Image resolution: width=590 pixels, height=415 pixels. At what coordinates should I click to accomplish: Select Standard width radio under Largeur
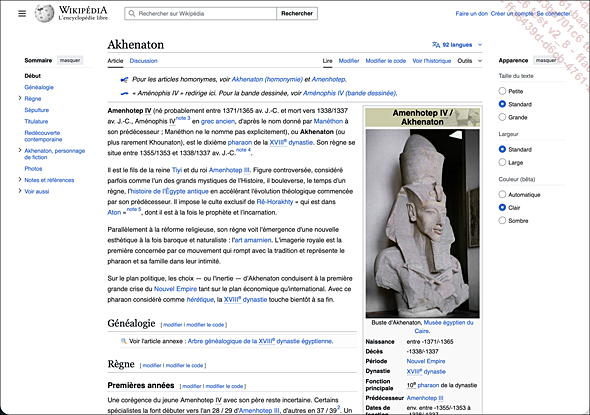tap(502, 149)
